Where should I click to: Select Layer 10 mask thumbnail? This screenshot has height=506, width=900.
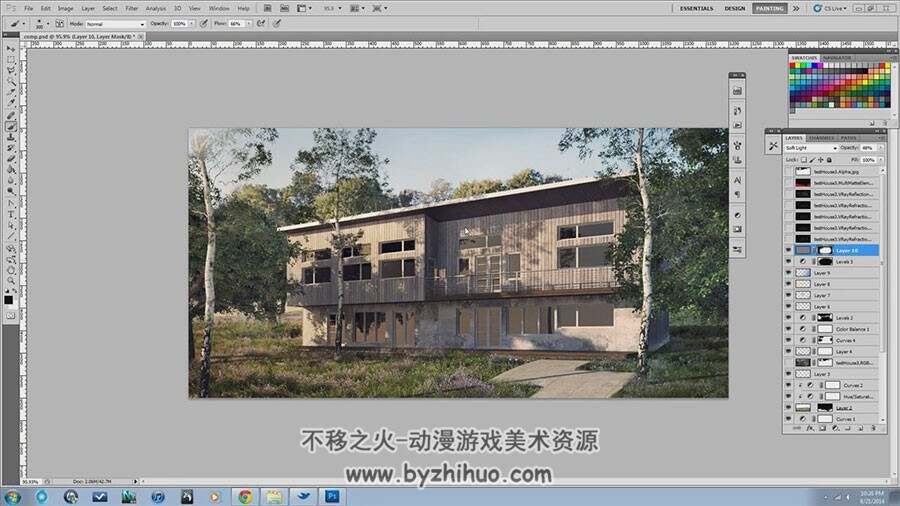tap(825, 250)
